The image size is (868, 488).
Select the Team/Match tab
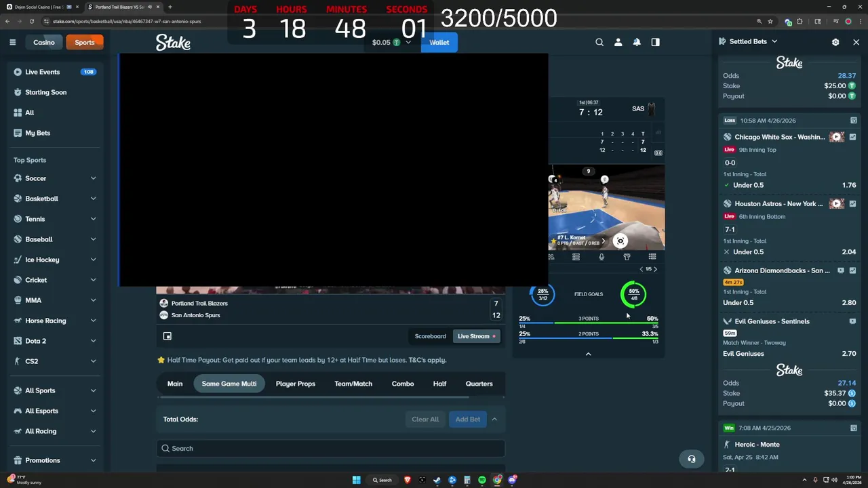(353, 384)
